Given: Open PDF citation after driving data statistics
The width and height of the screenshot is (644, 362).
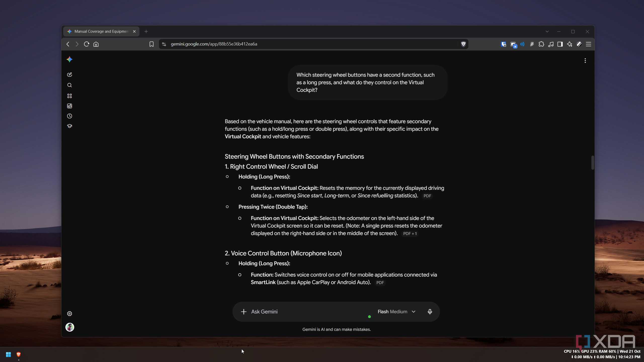Looking at the screenshot, I should (x=427, y=196).
